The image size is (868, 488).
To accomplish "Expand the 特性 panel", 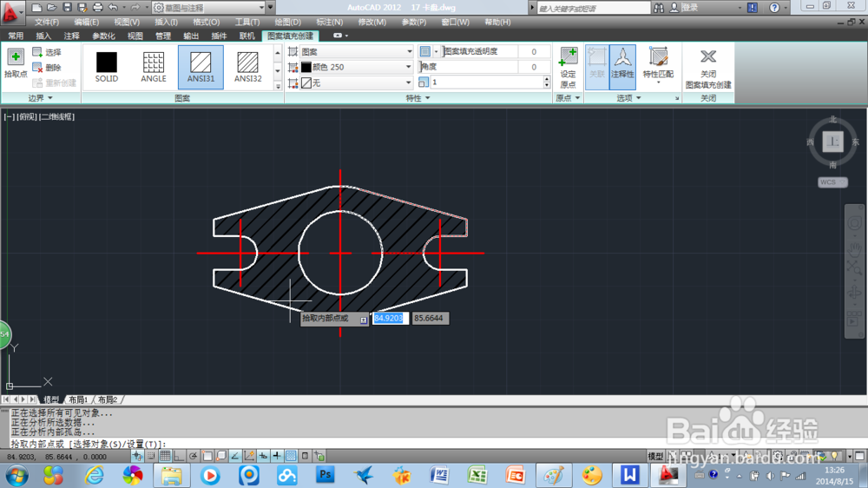I will [x=418, y=98].
